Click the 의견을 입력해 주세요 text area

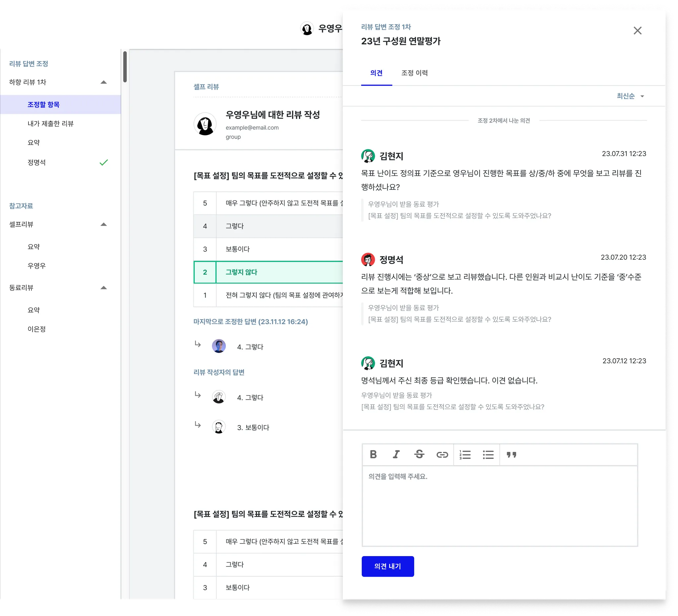pyautogui.click(x=500, y=504)
